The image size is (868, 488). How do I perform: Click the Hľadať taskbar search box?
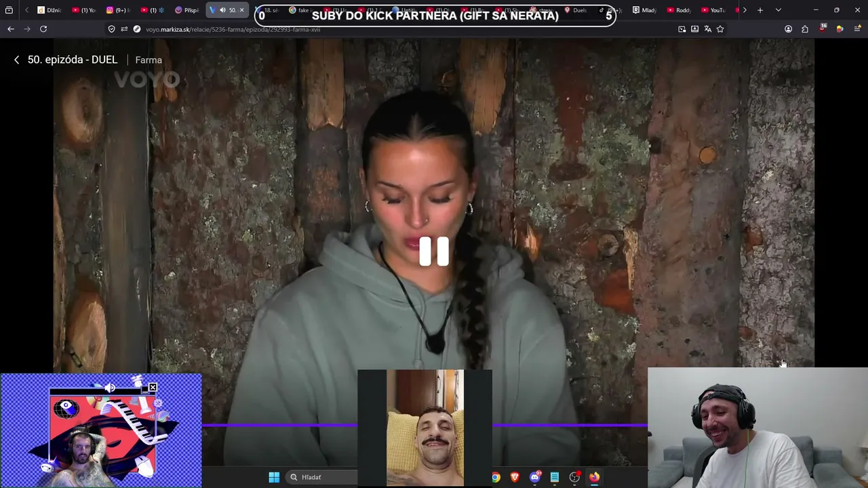pyautogui.click(x=321, y=477)
